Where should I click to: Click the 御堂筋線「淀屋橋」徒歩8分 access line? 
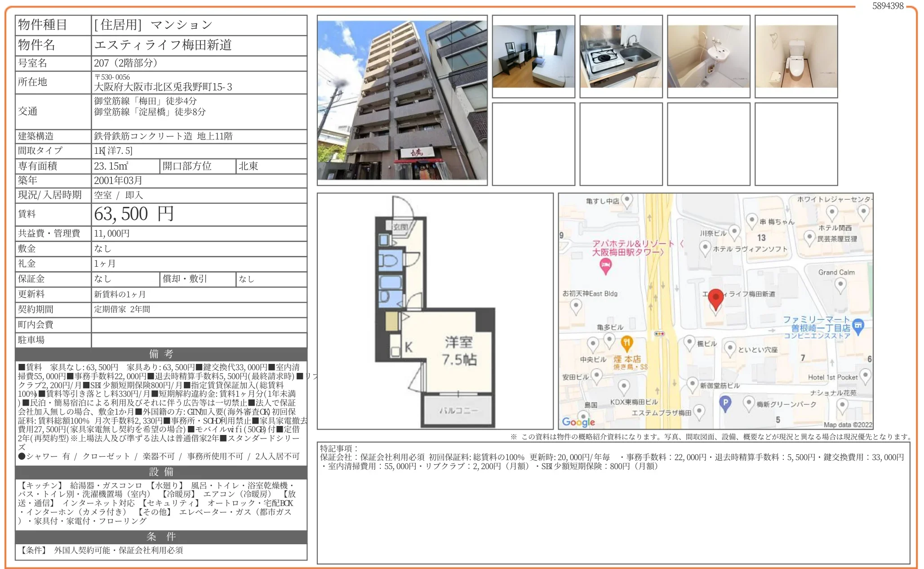pyautogui.click(x=150, y=112)
